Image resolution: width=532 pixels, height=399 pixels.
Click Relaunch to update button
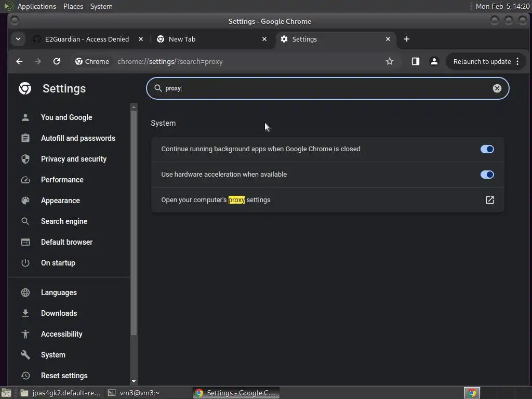click(482, 61)
